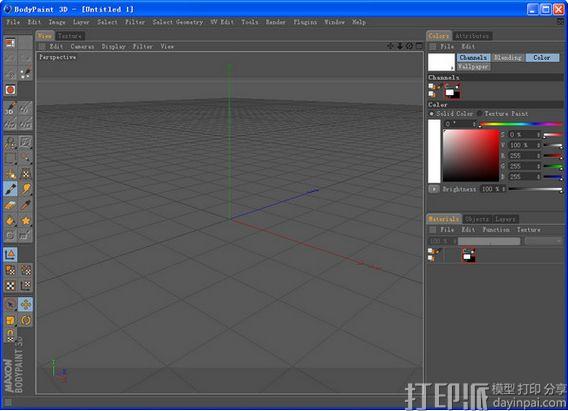Click the blue B channel slider
This screenshot has width=568, height=411.
pyautogui.click(x=553, y=177)
